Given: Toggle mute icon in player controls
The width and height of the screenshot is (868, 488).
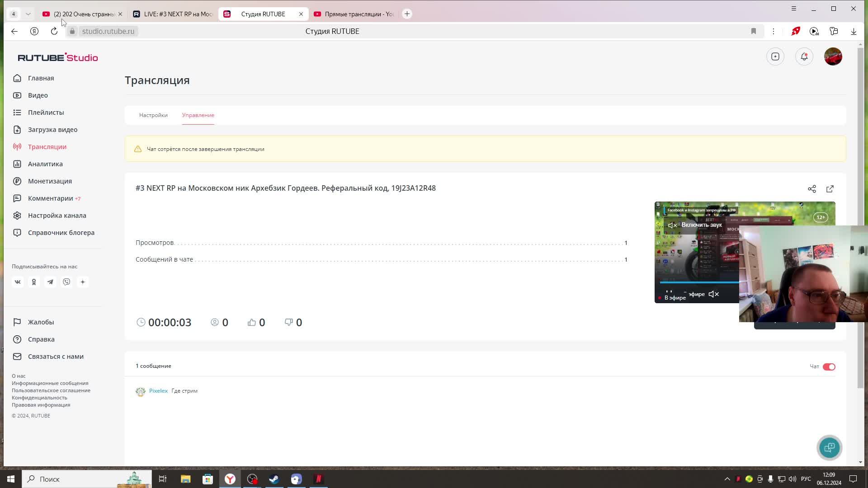Looking at the screenshot, I should point(713,294).
